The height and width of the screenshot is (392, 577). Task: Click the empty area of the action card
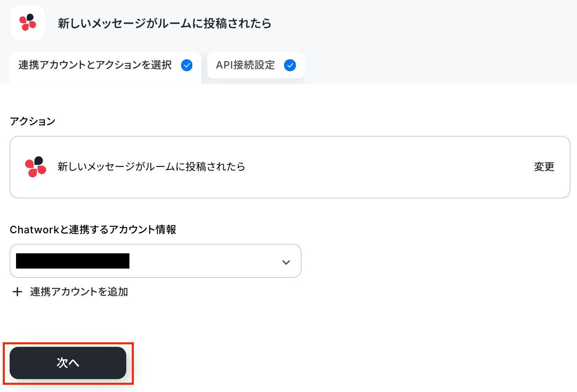pyautogui.click(x=389, y=167)
